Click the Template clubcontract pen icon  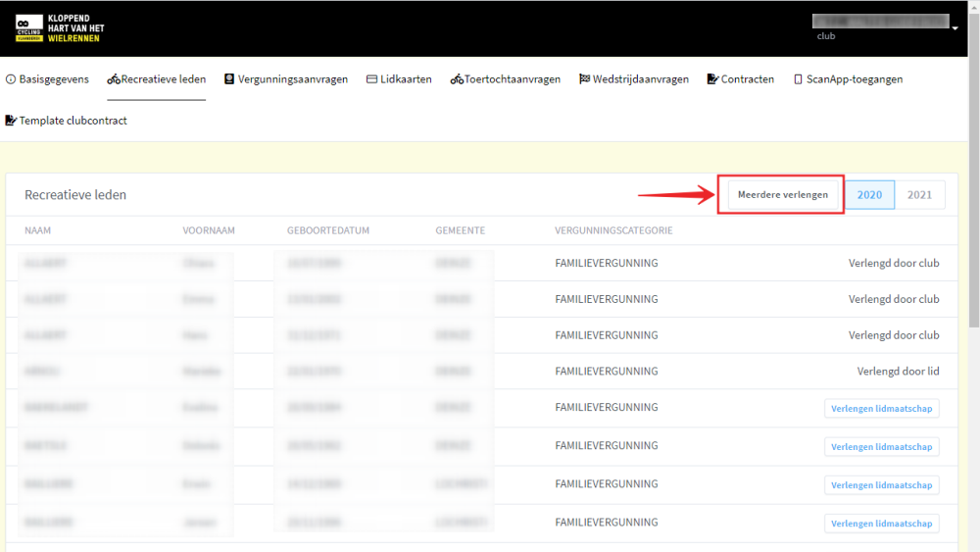pyautogui.click(x=11, y=120)
